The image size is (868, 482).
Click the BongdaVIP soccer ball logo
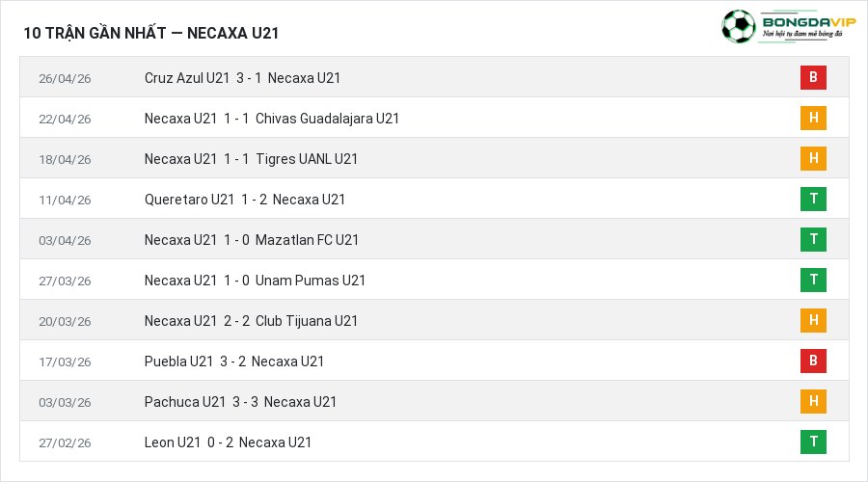738,26
